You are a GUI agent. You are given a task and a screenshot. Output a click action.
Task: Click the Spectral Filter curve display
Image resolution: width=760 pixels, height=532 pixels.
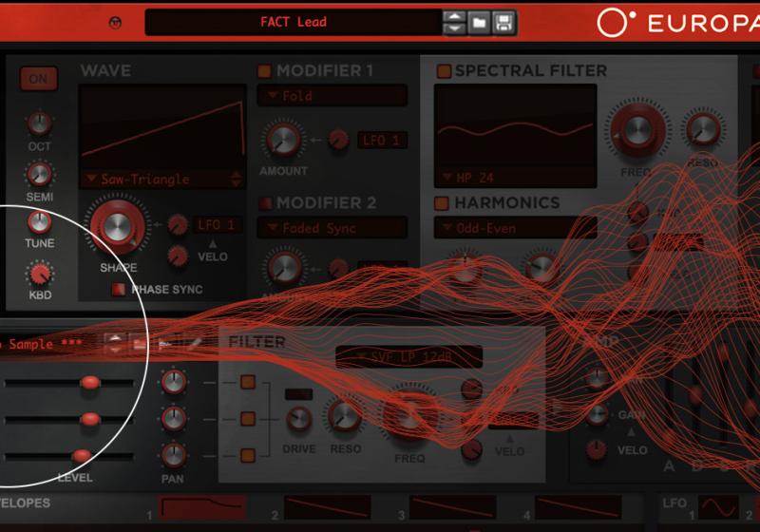[515, 127]
